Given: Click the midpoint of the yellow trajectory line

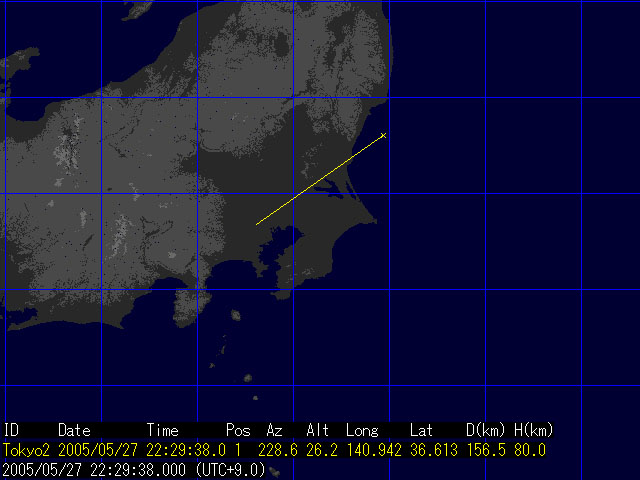Looking at the screenshot, I should (x=320, y=180).
